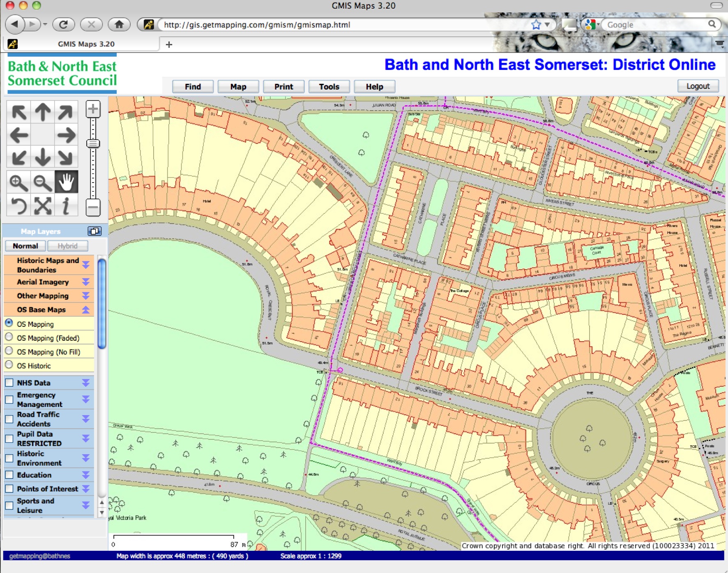Switch to Hybrid map layer mode
The width and height of the screenshot is (728, 573).
pyautogui.click(x=67, y=246)
